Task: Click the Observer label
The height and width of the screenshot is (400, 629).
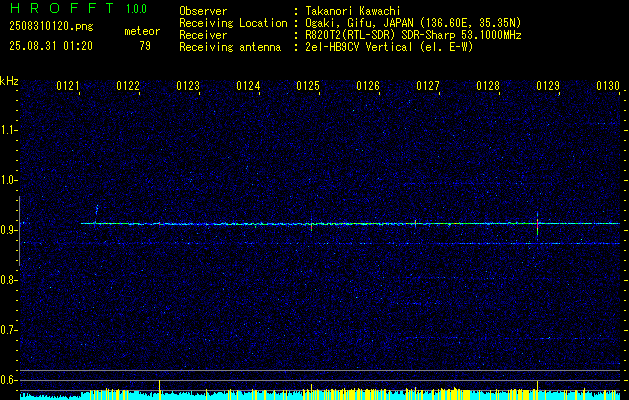Action: pos(203,11)
